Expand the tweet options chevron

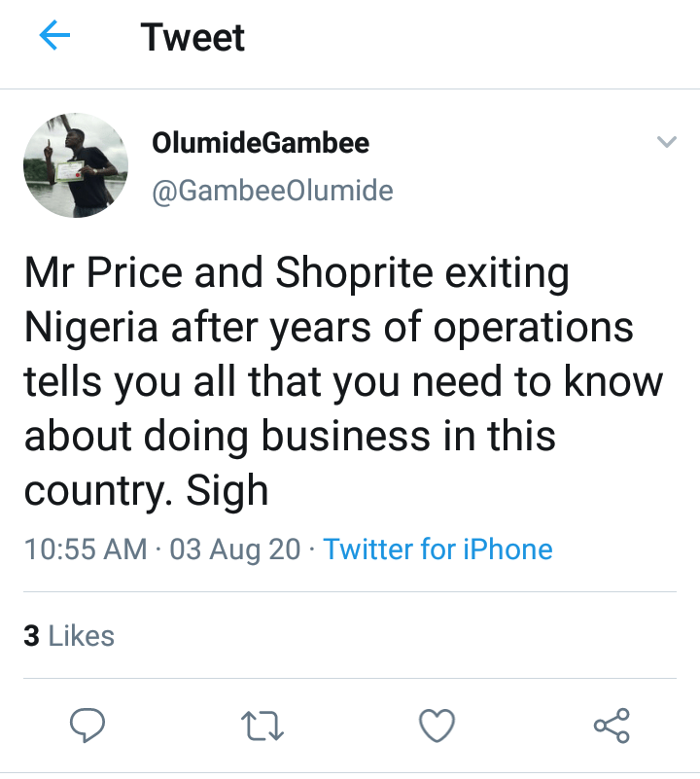pos(666,143)
